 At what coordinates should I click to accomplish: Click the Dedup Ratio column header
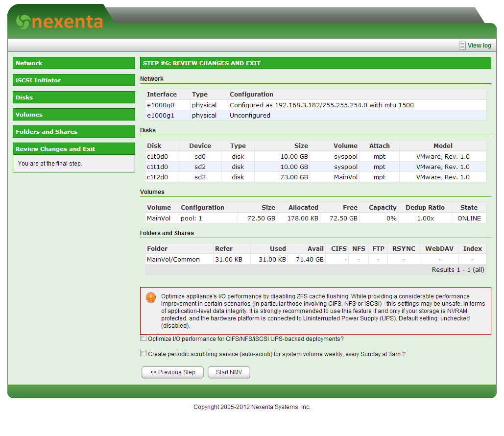pos(425,207)
